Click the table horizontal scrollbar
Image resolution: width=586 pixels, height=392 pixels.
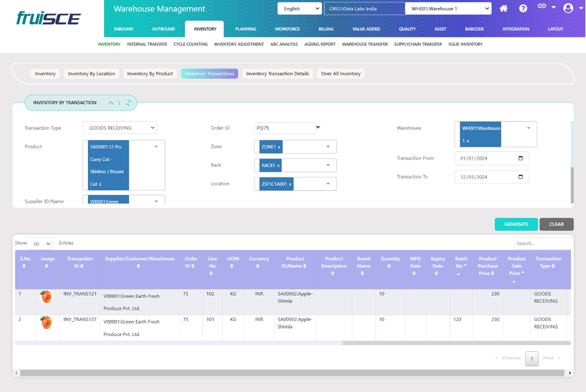click(x=178, y=343)
